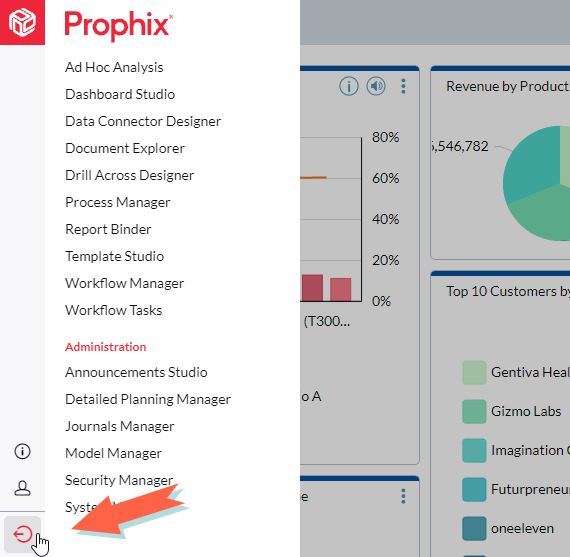This screenshot has height=557, width=570.
Task: Open the three-dot menu on chart tile
Action: tap(403, 86)
